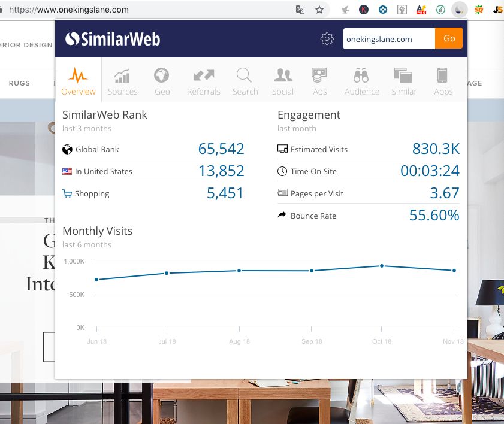Viewport: 504px width, 424px height.
Task: Click the Bounce Rate label
Action: click(313, 216)
